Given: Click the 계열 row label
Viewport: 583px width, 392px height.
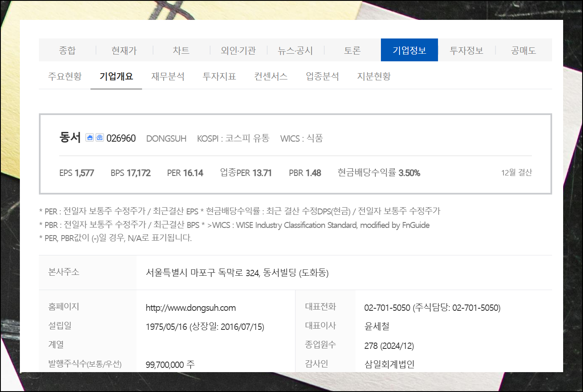Looking at the screenshot, I should click(56, 345).
